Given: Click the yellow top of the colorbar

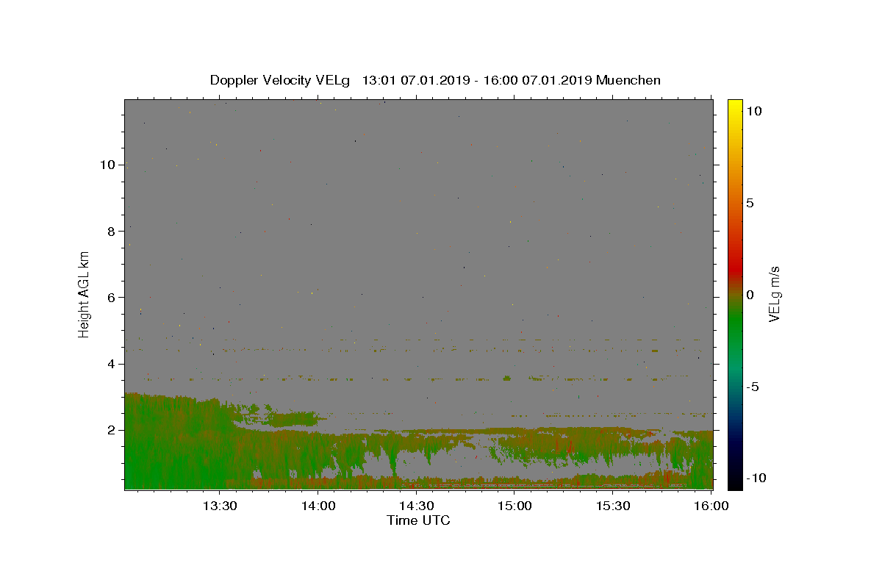Looking at the screenshot, I should point(734,107).
